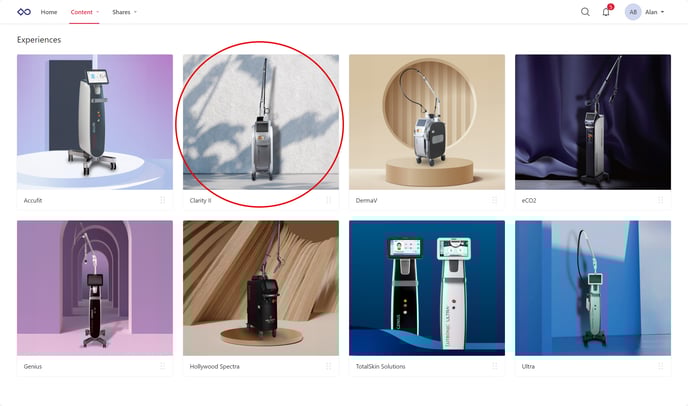The width and height of the screenshot is (688, 406).
Task: Click the infinity logo icon
Action: (x=24, y=12)
